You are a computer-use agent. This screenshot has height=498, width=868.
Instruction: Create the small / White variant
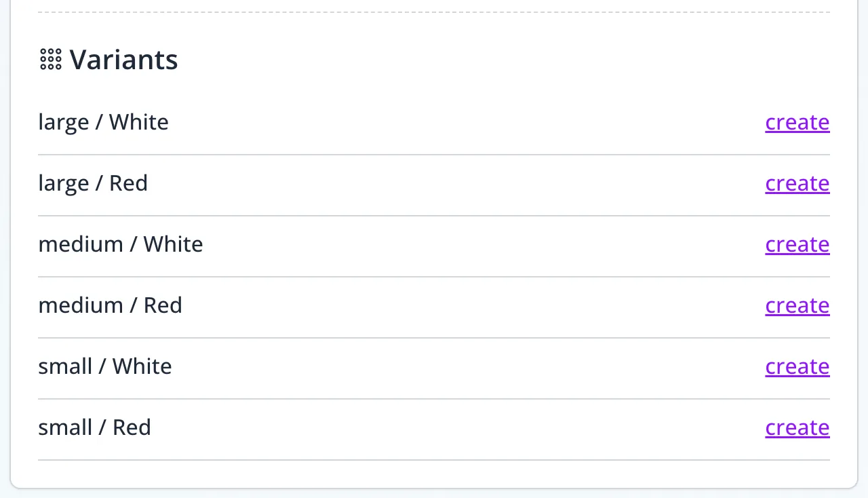click(797, 366)
